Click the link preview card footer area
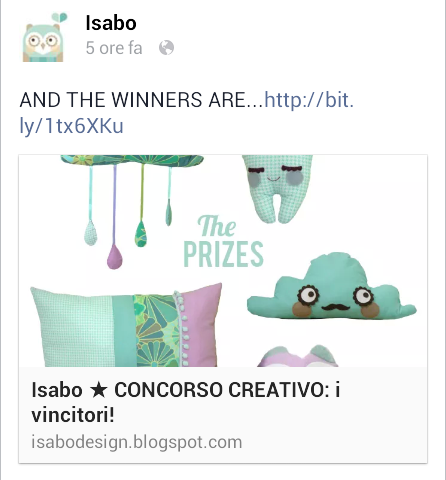 click(x=223, y=415)
